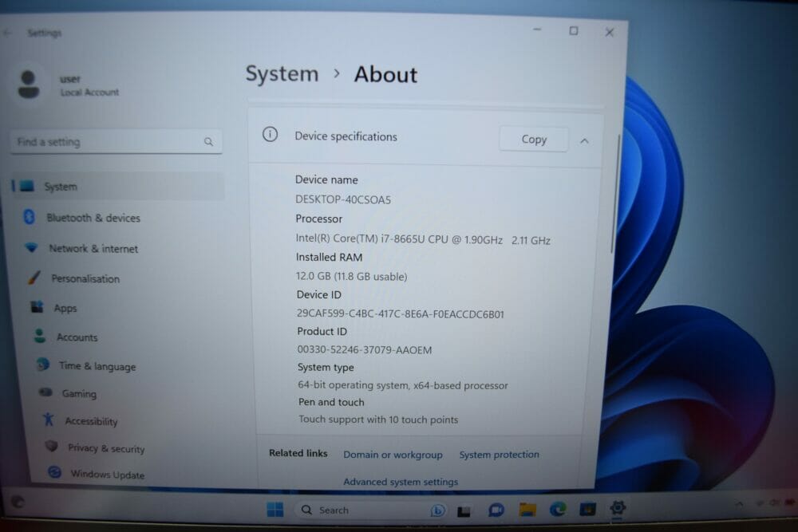Viewport: 798px width, 532px height.
Task: Copy the device specifications
Action: (x=534, y=140)
